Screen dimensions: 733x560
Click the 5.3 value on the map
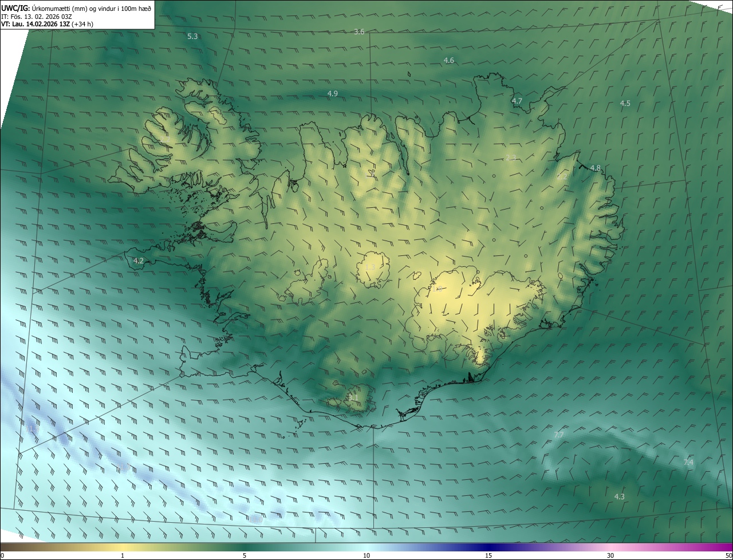pos(192,36)
